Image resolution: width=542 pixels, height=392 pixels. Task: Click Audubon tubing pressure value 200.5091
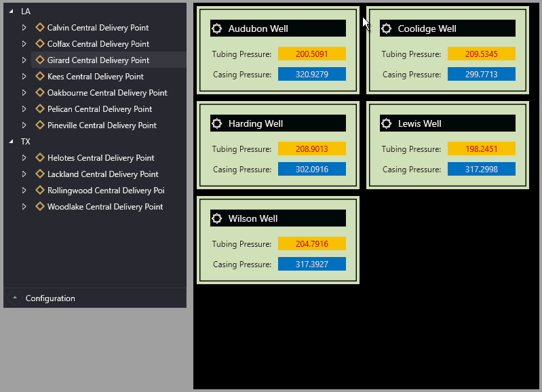(x=312, y=54)
